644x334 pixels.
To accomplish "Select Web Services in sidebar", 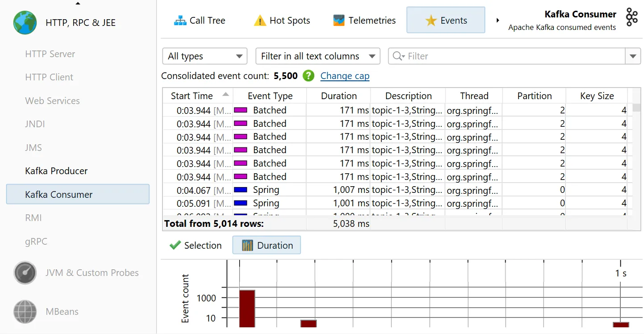I will point(52,101).
